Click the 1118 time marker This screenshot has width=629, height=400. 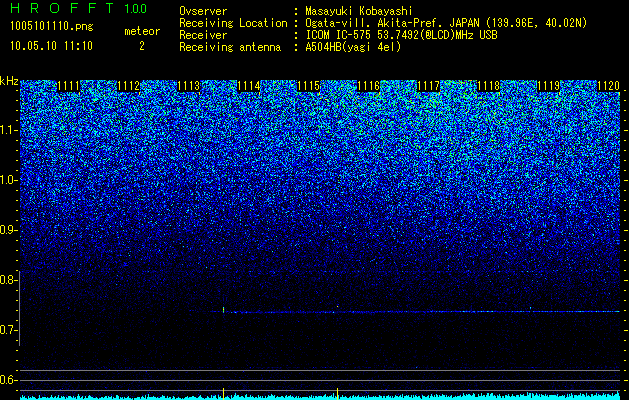(x=489, y=86)
